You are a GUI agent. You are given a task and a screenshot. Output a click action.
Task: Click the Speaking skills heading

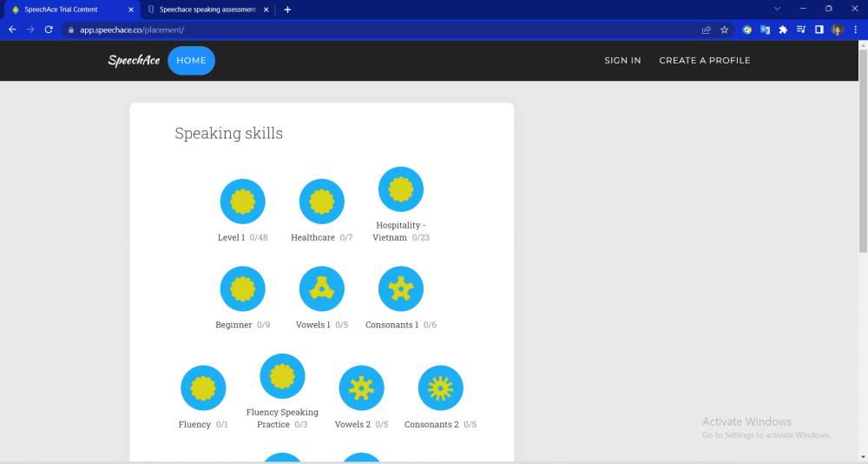coord(228,133)
